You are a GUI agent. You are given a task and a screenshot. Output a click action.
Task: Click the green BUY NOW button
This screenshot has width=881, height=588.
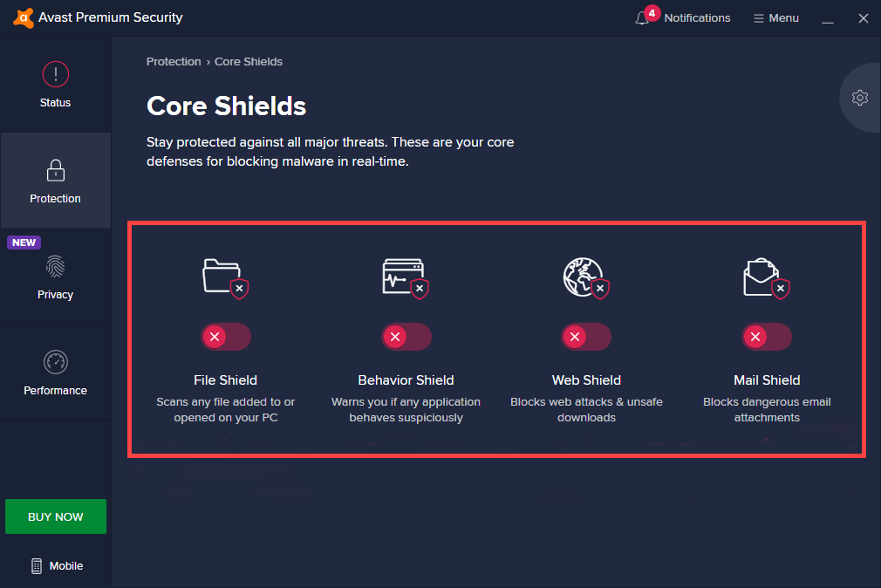pyautogui.click(x=56, y=516)
